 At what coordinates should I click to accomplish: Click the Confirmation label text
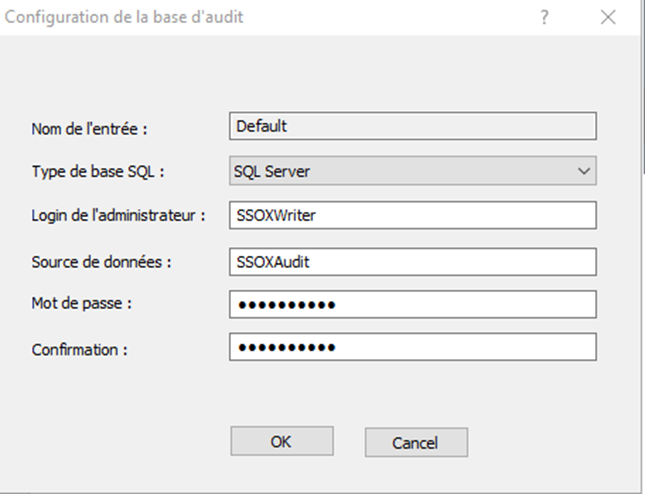click(79, 350)
